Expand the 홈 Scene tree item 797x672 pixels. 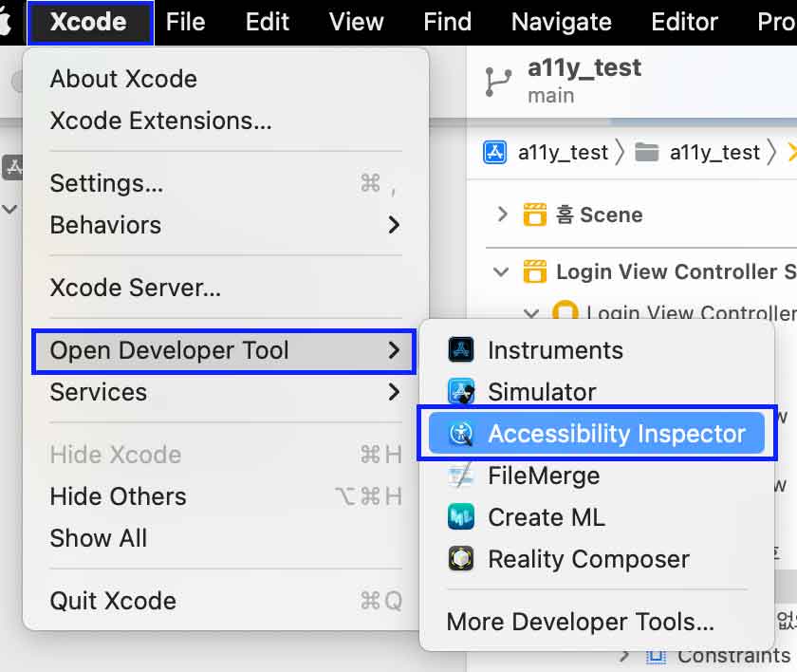click(x=502, y=214)
